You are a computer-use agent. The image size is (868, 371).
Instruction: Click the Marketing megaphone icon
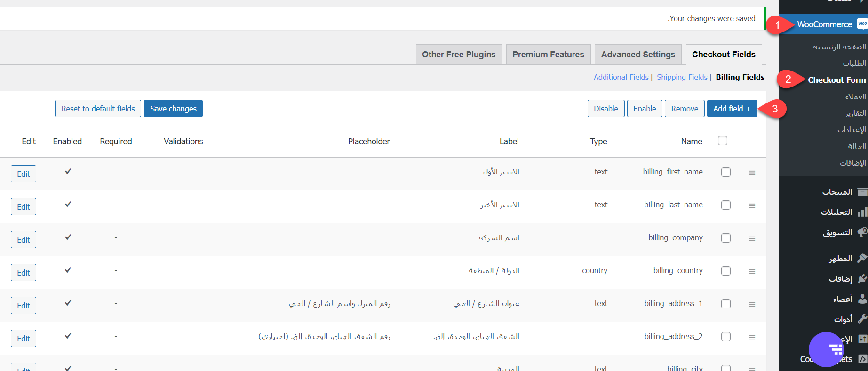862,232
